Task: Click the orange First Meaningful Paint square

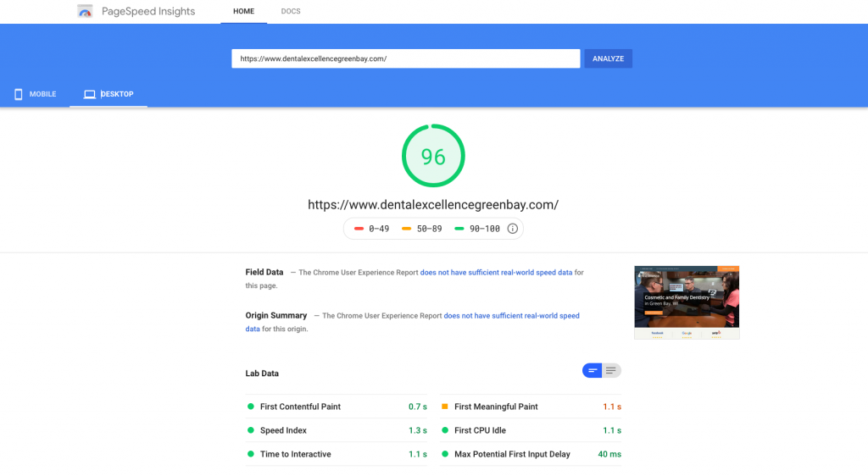Action: [x=444, y=407]
